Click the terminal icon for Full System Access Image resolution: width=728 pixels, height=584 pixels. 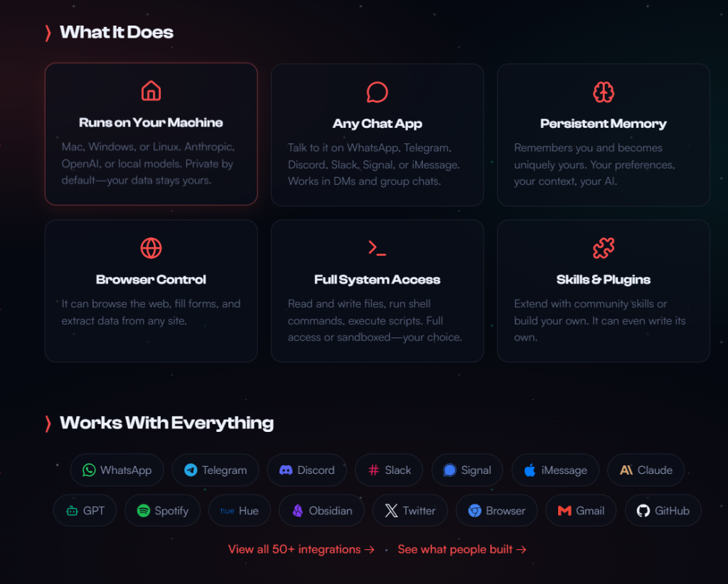[x=377, y=247]
